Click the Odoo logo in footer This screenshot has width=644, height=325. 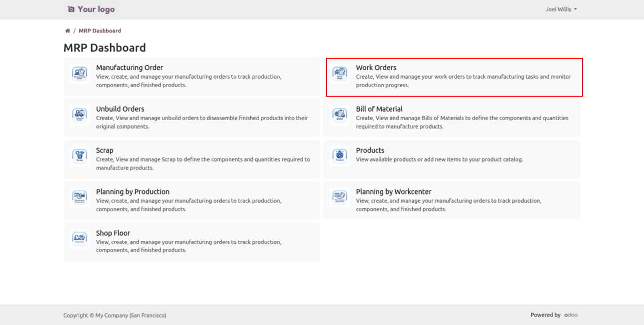pos(571,315)
